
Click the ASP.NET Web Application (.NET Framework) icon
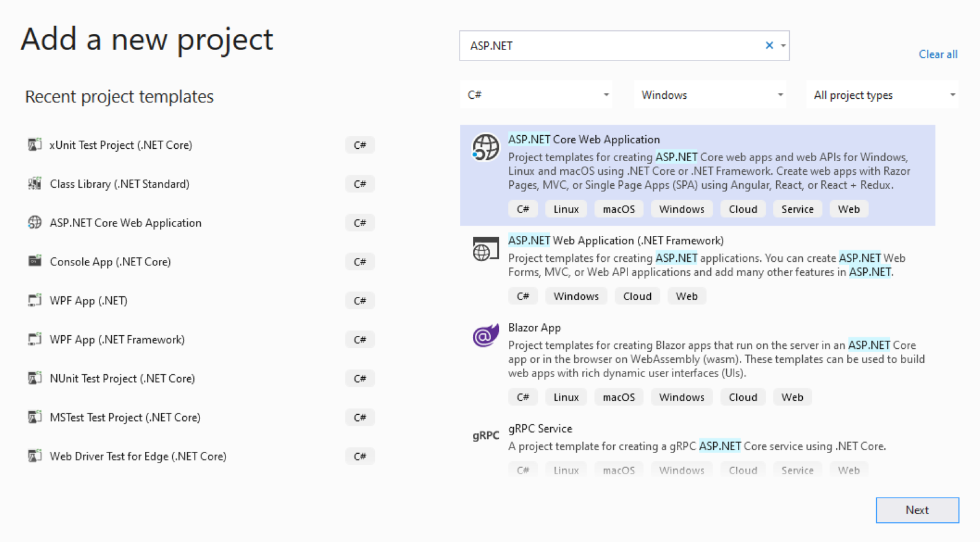click(x=485, y=249)
